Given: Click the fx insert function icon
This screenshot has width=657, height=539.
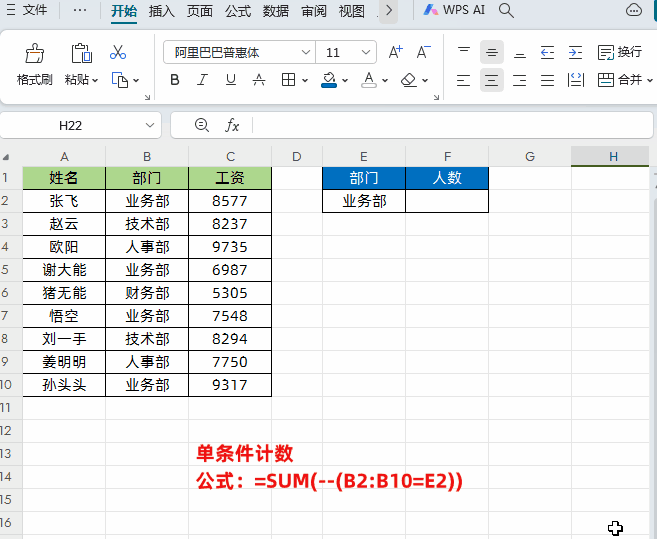Looking at the screenshot, I should (232, 125).
